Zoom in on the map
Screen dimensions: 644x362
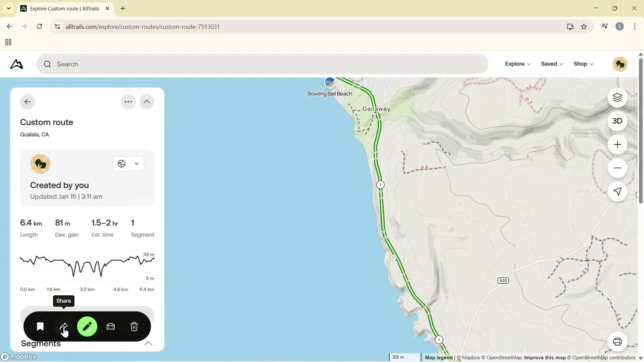pos(618,144)
